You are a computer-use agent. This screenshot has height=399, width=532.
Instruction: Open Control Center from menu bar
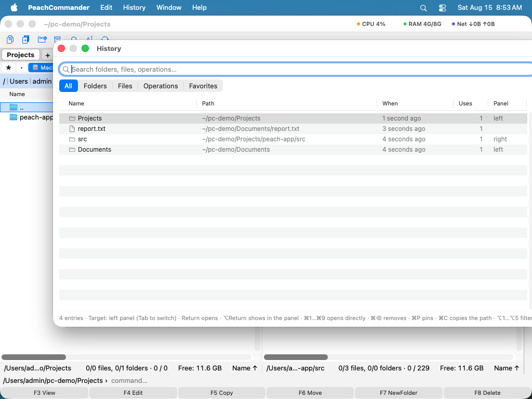pyautogui.click(x=442, y=8)
